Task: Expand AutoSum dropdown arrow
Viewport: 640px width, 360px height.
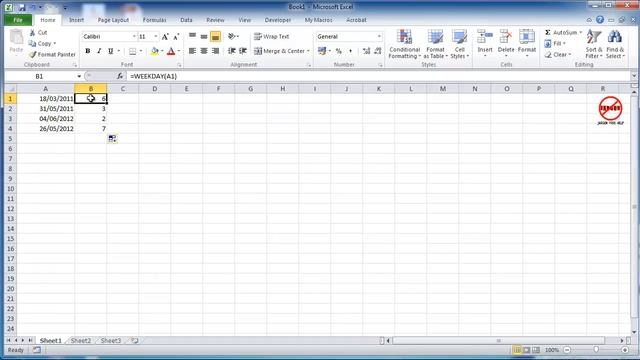Action: 580,32
